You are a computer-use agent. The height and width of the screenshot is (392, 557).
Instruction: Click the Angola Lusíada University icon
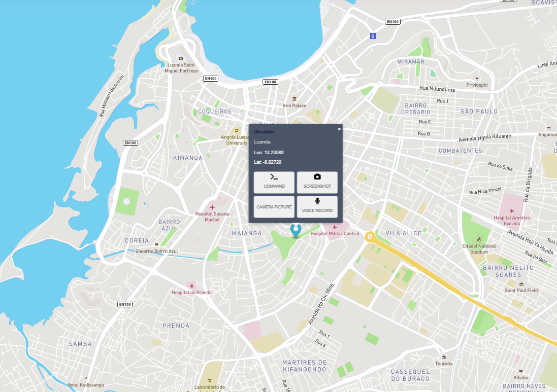tap(237, 131)
